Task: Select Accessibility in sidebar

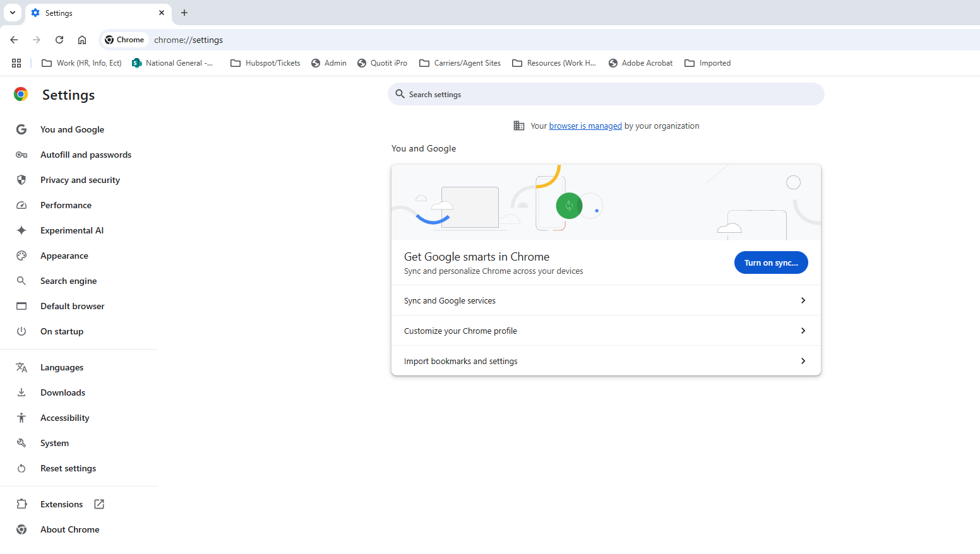Action: tap(65, 418)
